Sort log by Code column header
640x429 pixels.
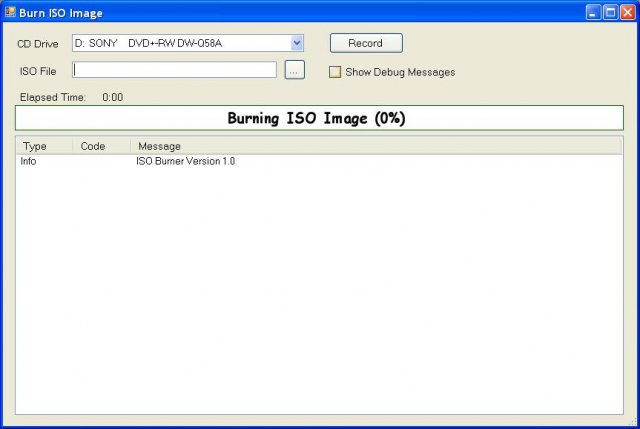click(102, 146)
